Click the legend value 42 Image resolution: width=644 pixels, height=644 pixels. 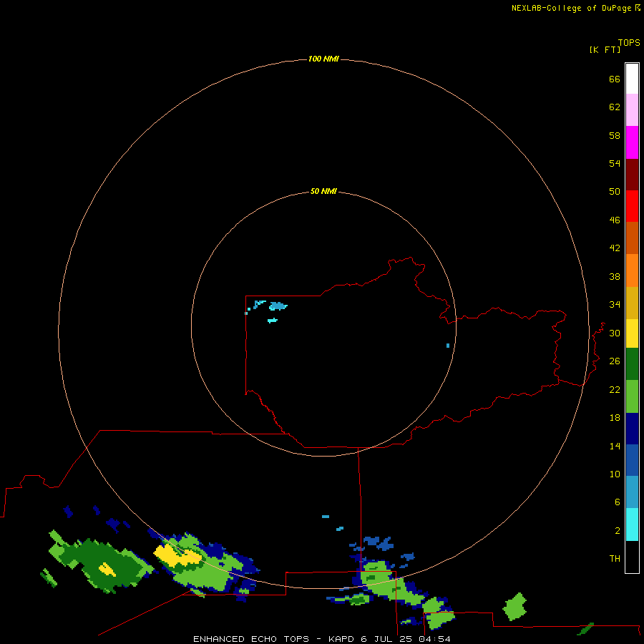pyautogui.click(x=615, y=248)
